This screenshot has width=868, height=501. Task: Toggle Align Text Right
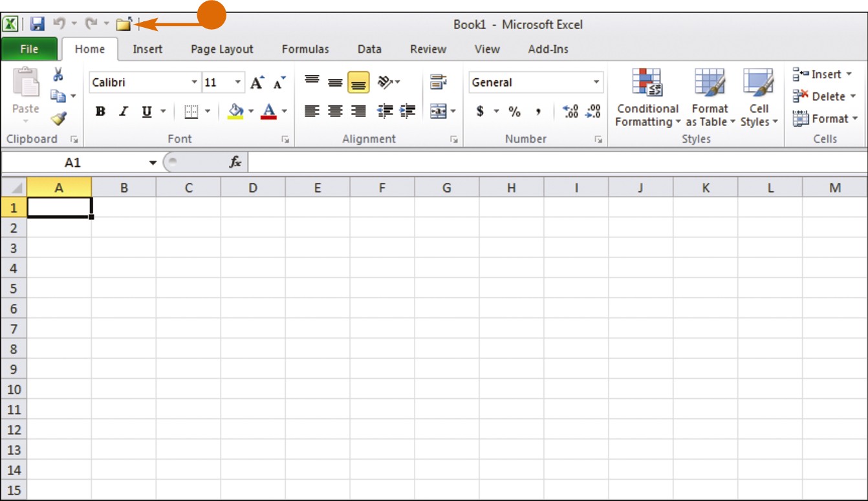pos(358,111)
